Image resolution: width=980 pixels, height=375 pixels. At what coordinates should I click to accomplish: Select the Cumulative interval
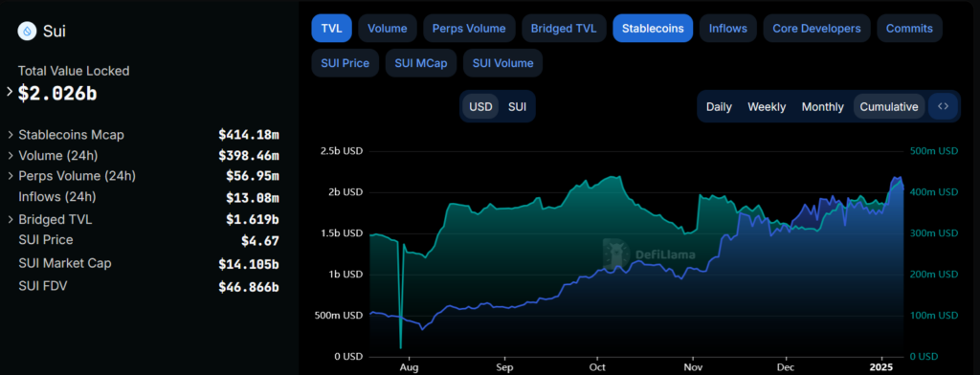889,107
